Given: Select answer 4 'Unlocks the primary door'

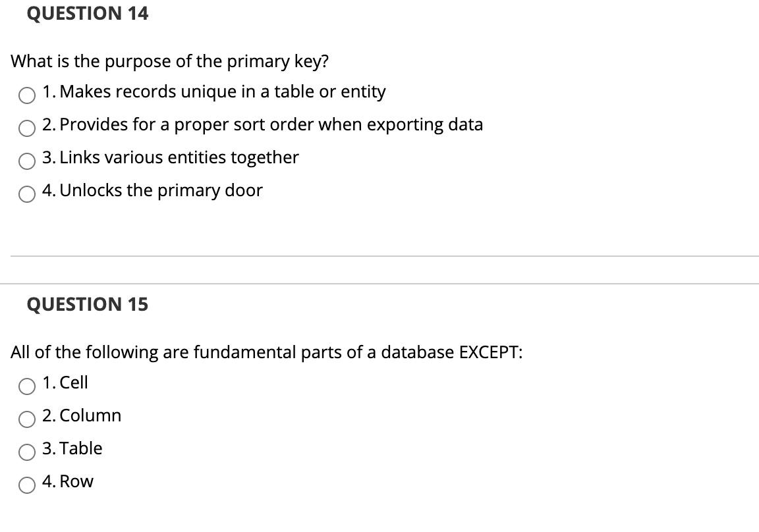Looking at the screenshot, I should coord(26,194).
